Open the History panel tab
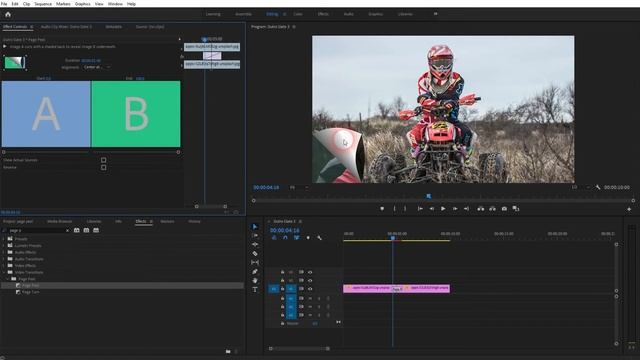Image resolution: width=640 pixels, height=360 pixels. 194,221
